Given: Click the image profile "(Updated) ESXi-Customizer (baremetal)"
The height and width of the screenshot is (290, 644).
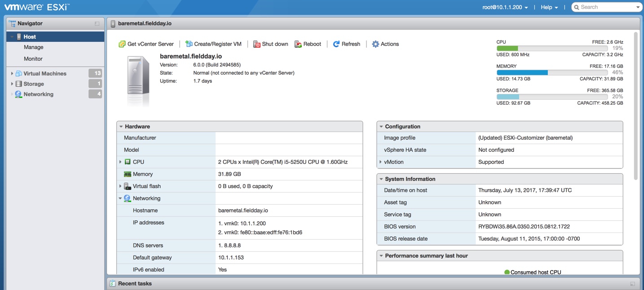Looking at the screenshot, I should pyautogui.click(x=525, y=138).
